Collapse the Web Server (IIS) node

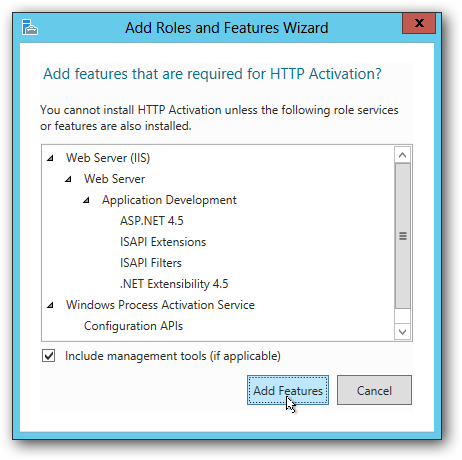[x=50, y=158]
